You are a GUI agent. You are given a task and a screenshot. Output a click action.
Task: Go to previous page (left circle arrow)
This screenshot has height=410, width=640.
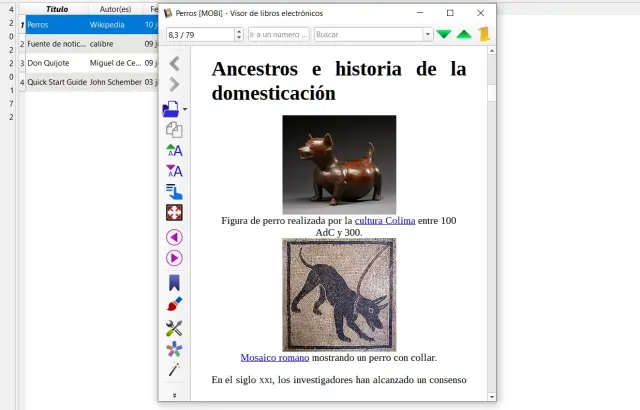coord(174,237)
